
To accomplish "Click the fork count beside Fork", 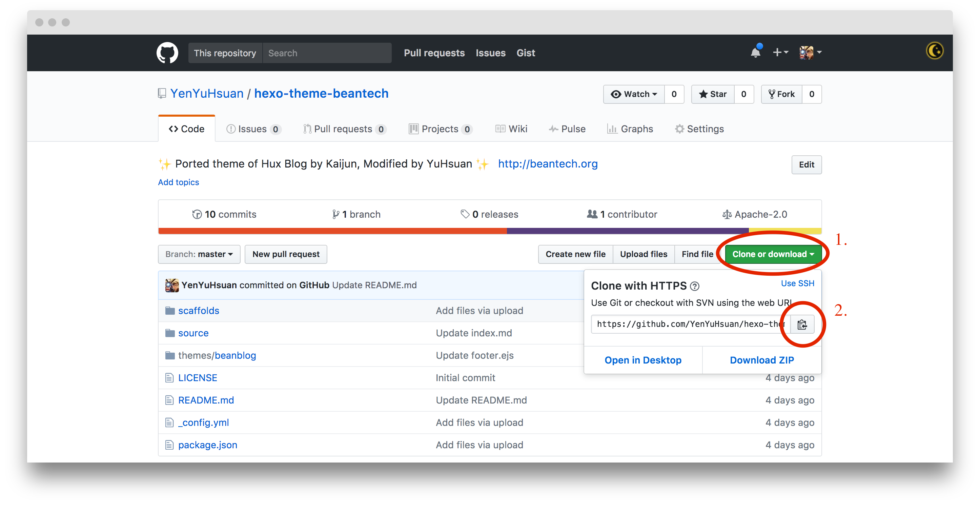I will click(x=812, y=94).
